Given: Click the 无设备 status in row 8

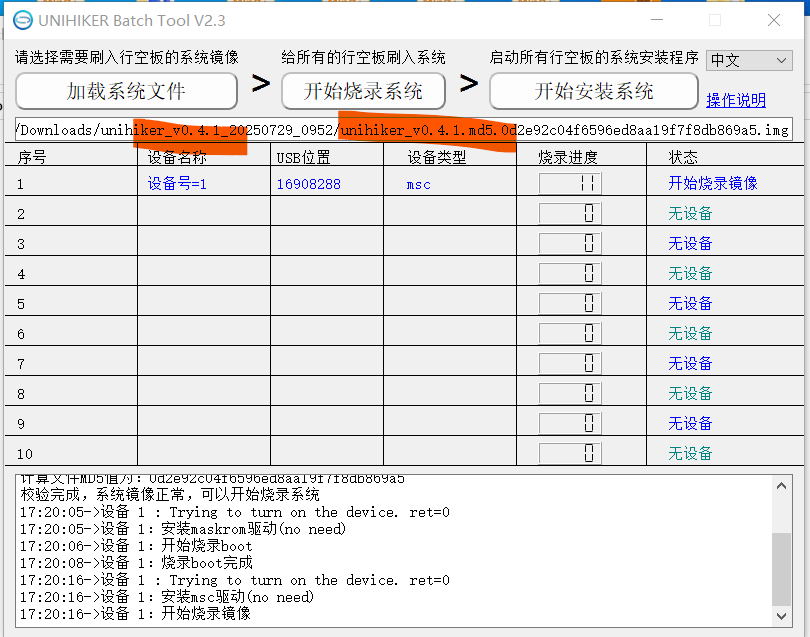Looking at the screenshot, I should coord(690,394).
